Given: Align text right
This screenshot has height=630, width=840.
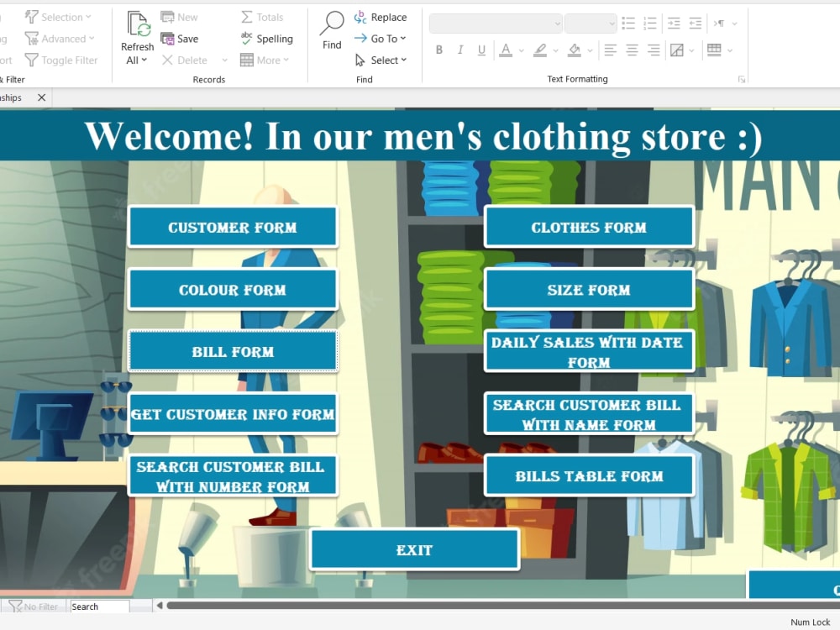Looking at the screenshot, I should coord(654,50).
